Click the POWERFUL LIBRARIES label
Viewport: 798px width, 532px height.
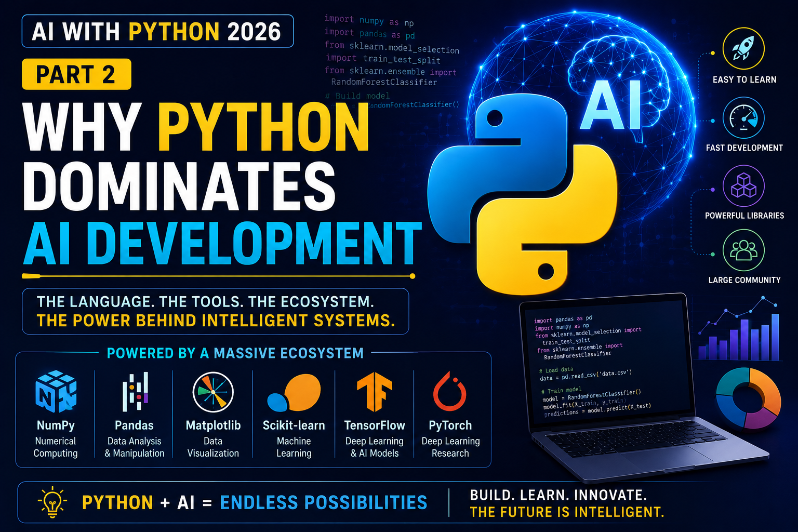744,216
